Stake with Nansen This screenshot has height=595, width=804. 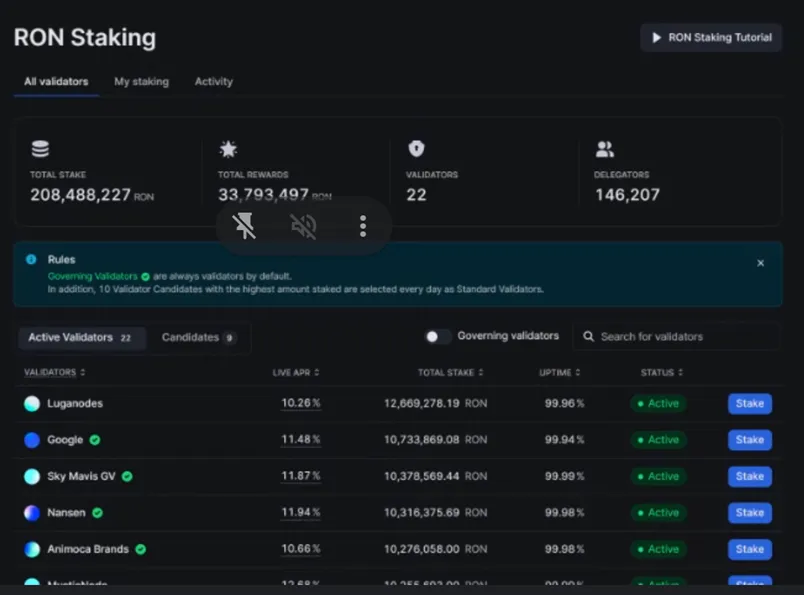click(x=750, y=513)
